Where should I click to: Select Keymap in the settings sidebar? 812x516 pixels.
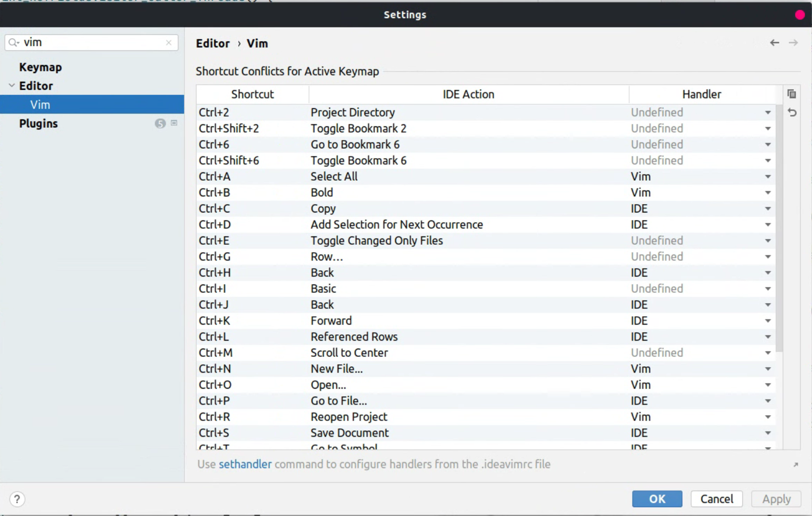point(40,67)
